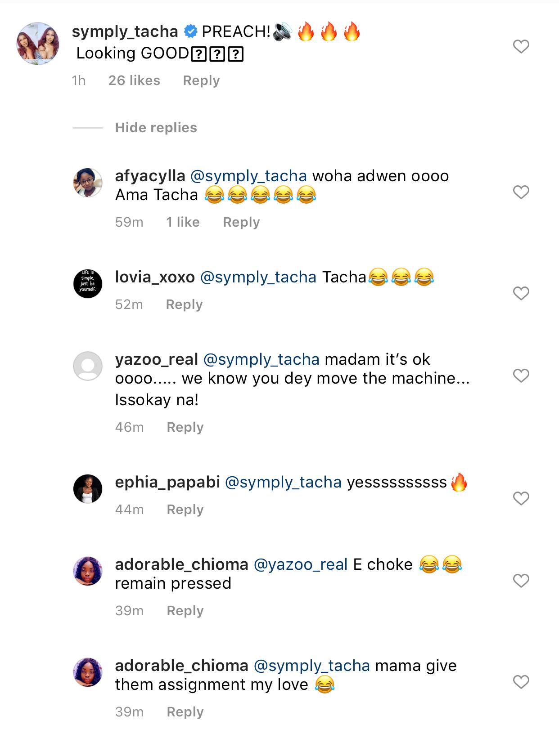Screen dimensions: 559x756
Task: View the 26 likes on top comment
Action: tap(134, 81)
